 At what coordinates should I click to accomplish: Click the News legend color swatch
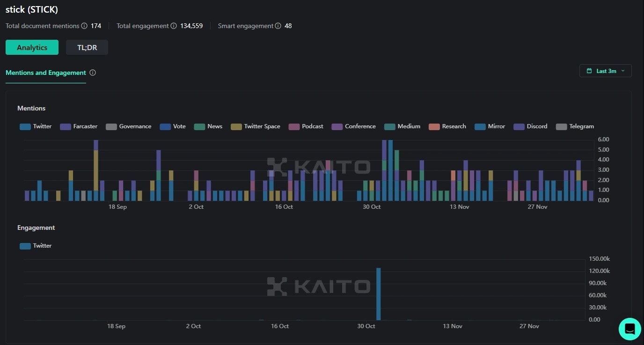coord(200,126)
